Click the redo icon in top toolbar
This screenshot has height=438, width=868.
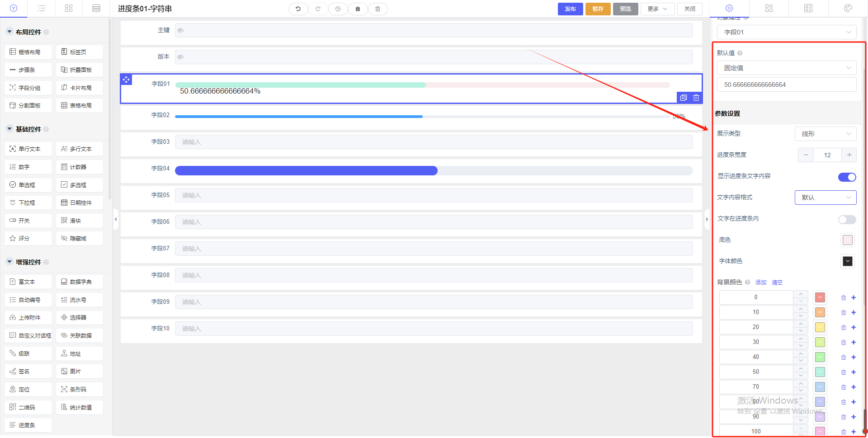click(x=318, y=9)
